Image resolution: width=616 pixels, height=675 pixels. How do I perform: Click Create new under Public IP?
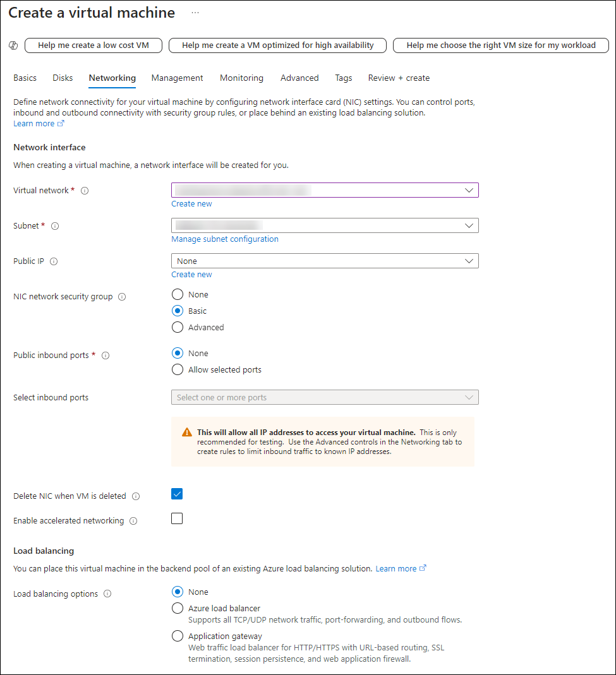coord(191,274)
